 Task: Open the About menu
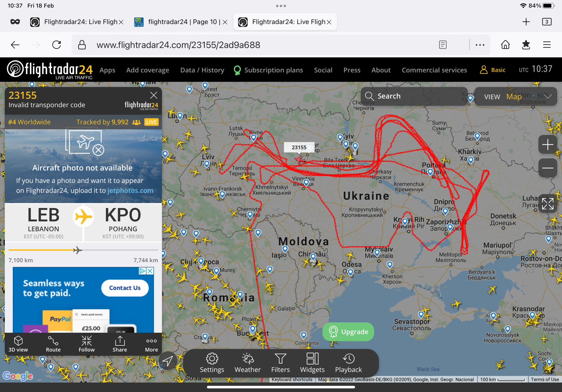[x=381, y=70]
